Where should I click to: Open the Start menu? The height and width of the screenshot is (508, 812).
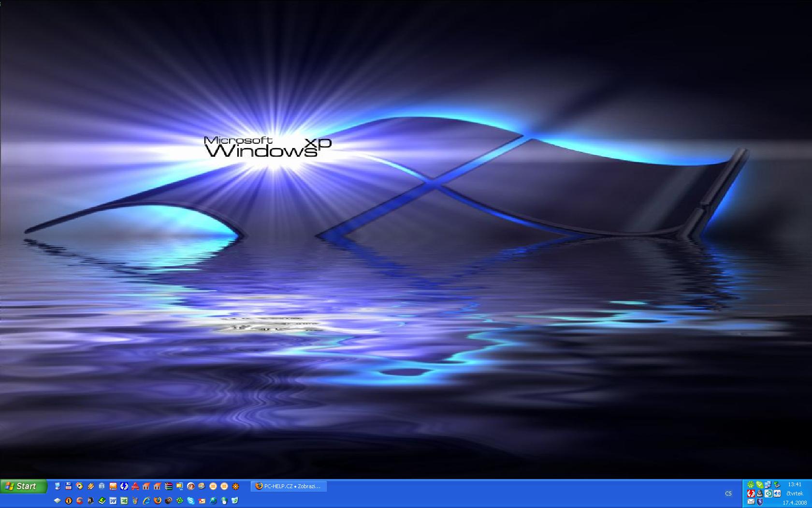click(x=24, y=486)
